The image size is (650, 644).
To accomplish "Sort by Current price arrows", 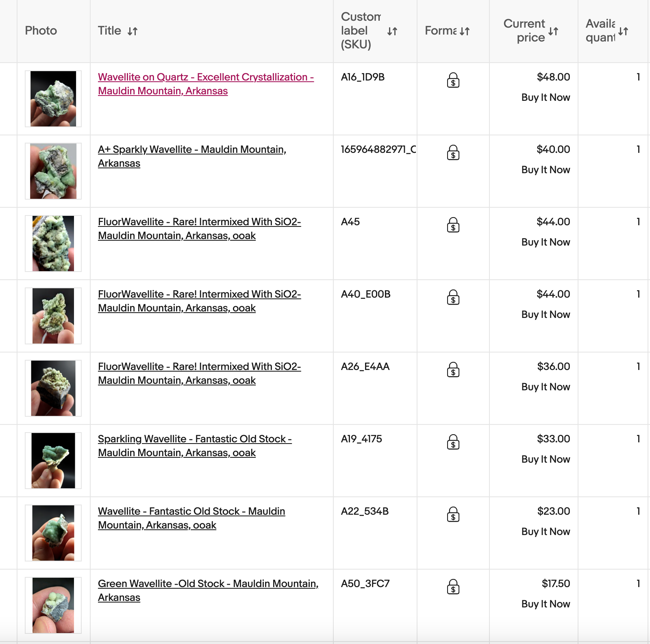I will point(553,31).
